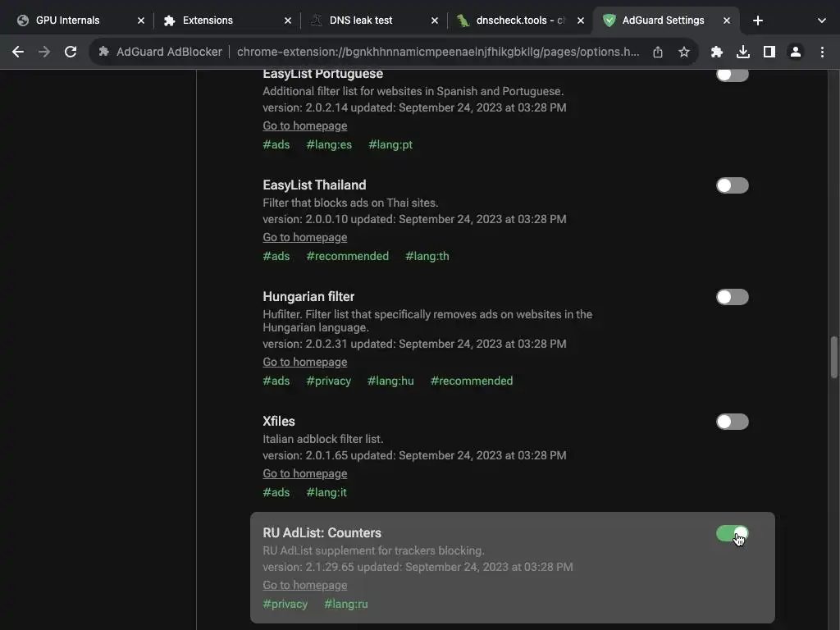840x630 pixels.
Task: Close the Extensions tab
Action: (288, 21)
